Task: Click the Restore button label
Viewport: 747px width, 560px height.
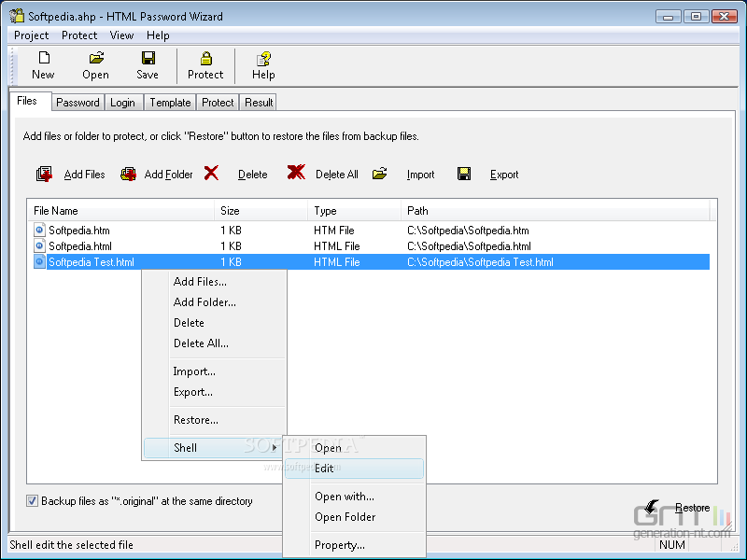Action: pos(692,508)
